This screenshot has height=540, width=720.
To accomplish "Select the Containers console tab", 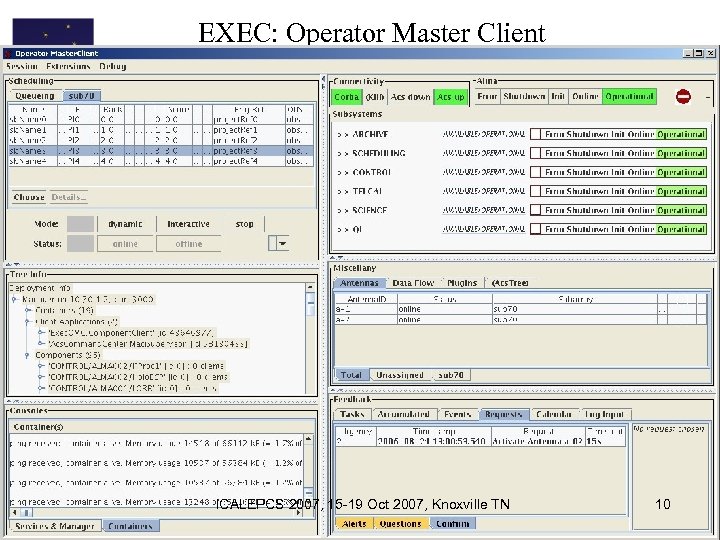I will coord(130,526).
